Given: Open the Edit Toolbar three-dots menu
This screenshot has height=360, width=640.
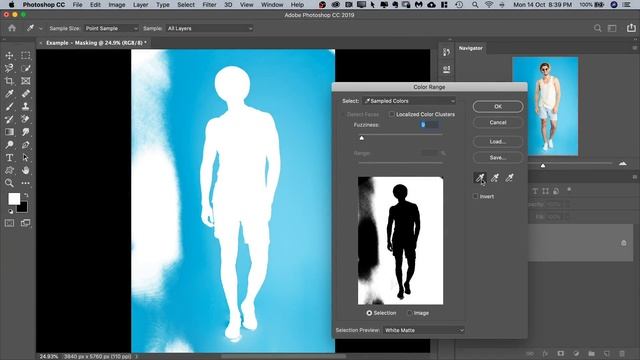Looking at the screenshot, I should 25,183.
